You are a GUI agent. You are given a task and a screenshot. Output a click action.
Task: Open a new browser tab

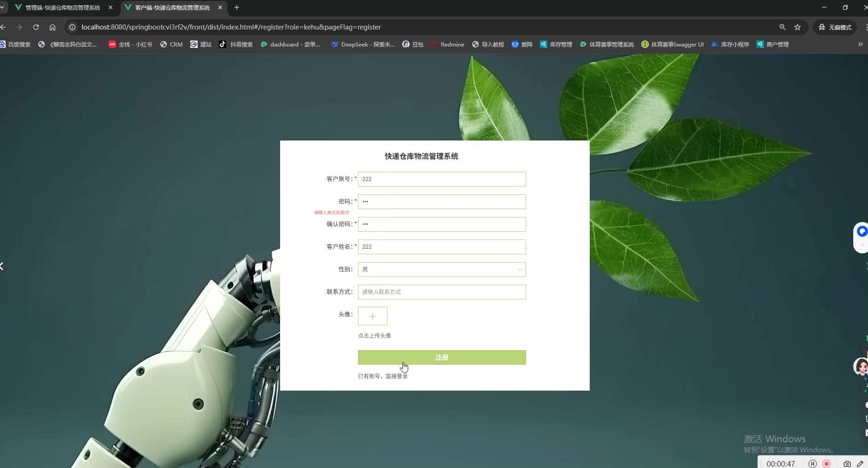[x=237, y=7]
